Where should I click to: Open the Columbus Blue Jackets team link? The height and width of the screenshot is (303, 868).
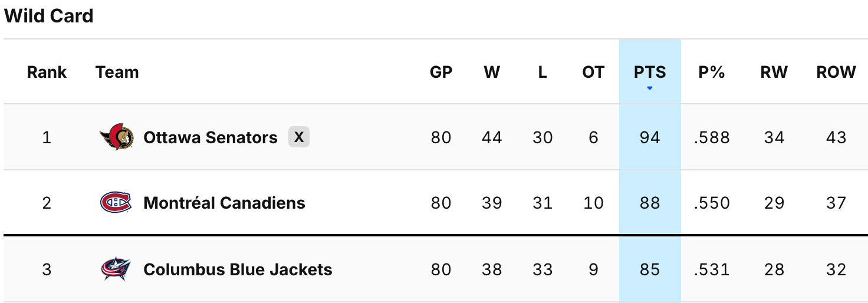tap(238, 269)
